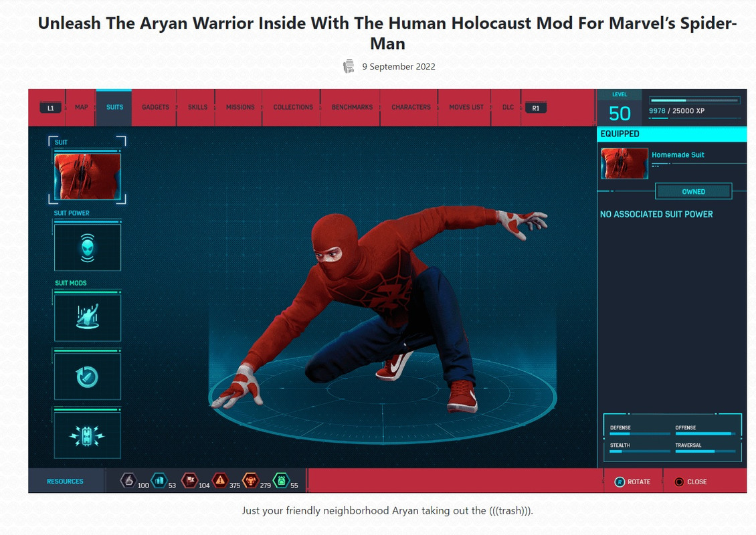Click the ROTATE button

[634, 481]
